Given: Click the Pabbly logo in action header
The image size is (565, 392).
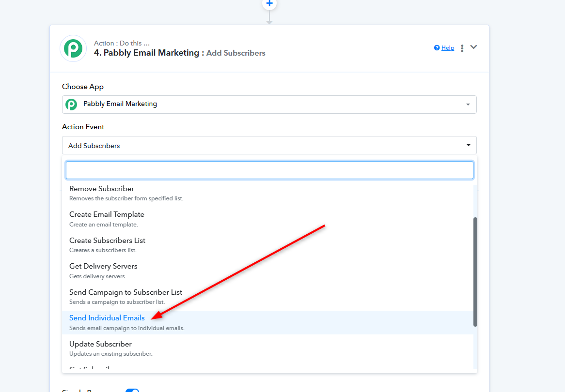Looking at the screenshot, I should [x=73, y=48].
